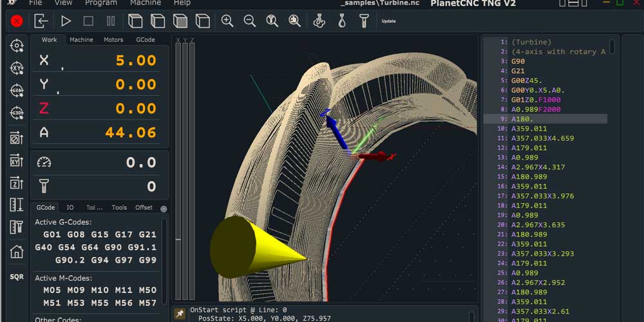The height and width of the screenshot is (322, 644).
Task: Click the small round button beside the Offset tab
Action: pyautogui.click(x=164, y=209)
